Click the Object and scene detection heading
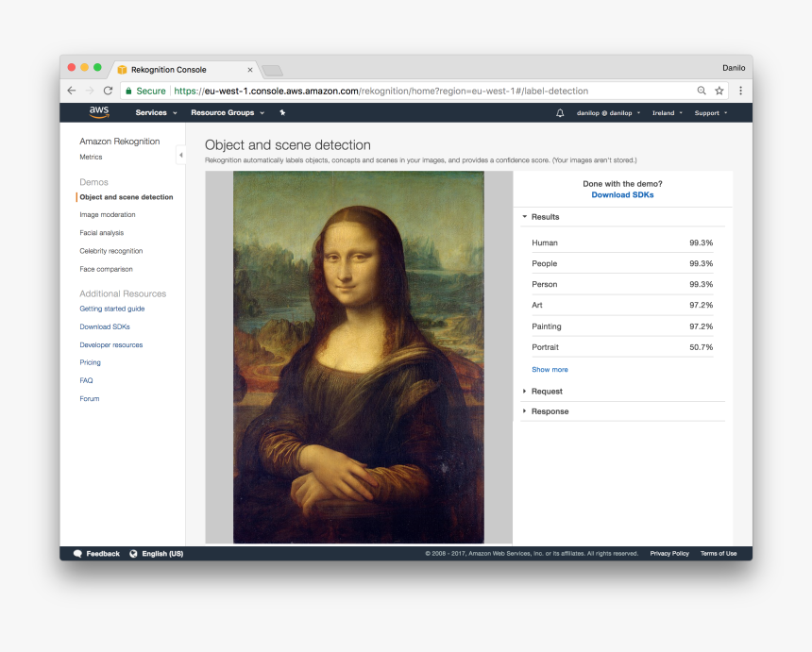The width and height of the screenshot is (812, 652). [x=287, y=145]
